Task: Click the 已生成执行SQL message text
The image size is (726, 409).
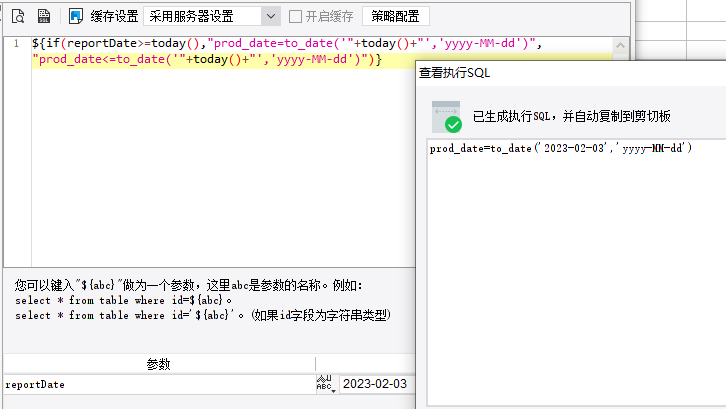Action: coord(571,116)
